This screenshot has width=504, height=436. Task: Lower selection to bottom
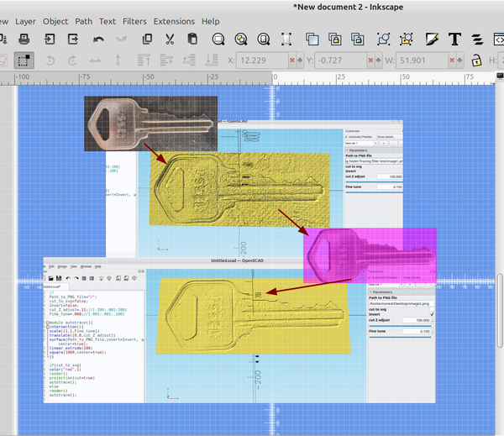[212, 60]
